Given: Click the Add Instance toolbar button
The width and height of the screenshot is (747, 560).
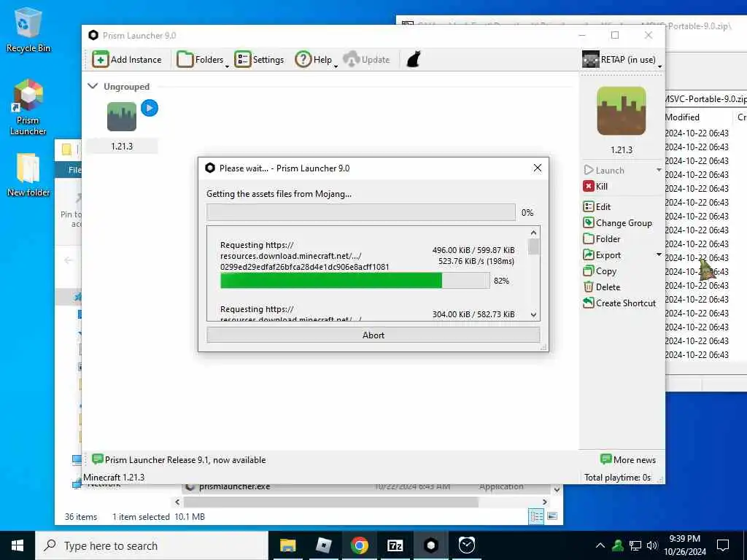Looking at the screenshot, I should pyautogui.click(x=127, y=60).
